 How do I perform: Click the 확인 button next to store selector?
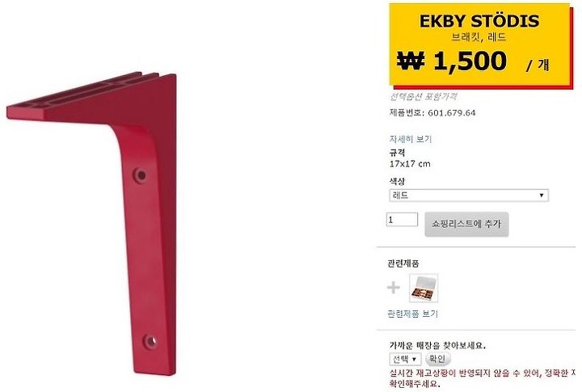(x=437, y=359)
